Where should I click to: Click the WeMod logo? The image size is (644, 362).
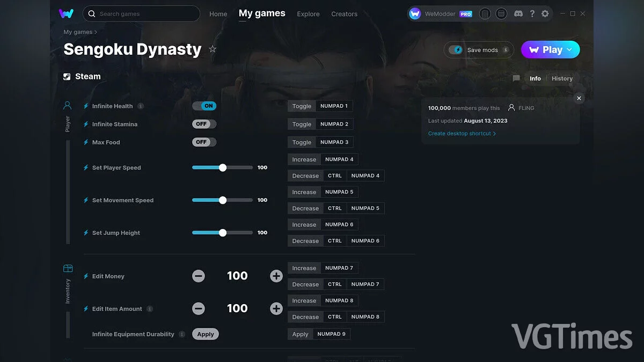(x=66, y=13)
